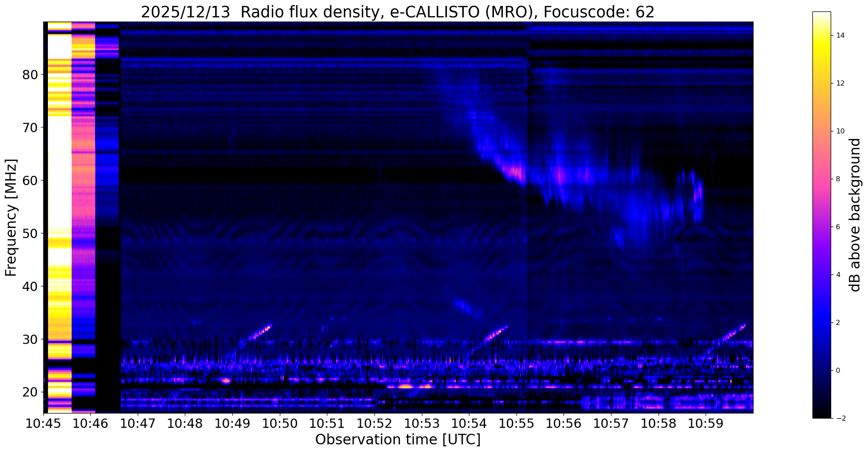Click the 10:48 time tick label

(x=185, y=424)
